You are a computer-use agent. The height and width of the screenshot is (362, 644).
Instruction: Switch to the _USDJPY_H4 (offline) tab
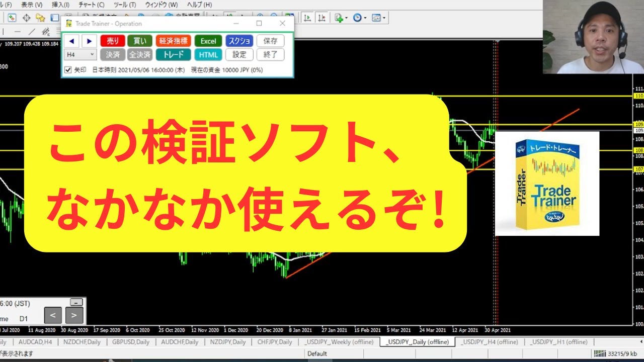pos(490,342)
